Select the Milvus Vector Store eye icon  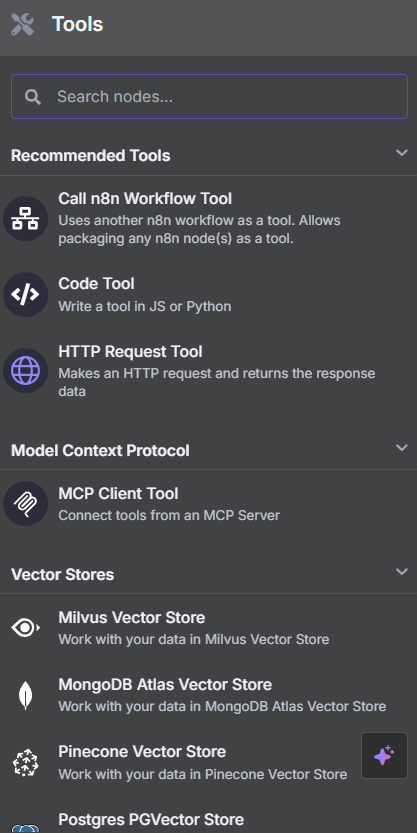tap(25, 628)
